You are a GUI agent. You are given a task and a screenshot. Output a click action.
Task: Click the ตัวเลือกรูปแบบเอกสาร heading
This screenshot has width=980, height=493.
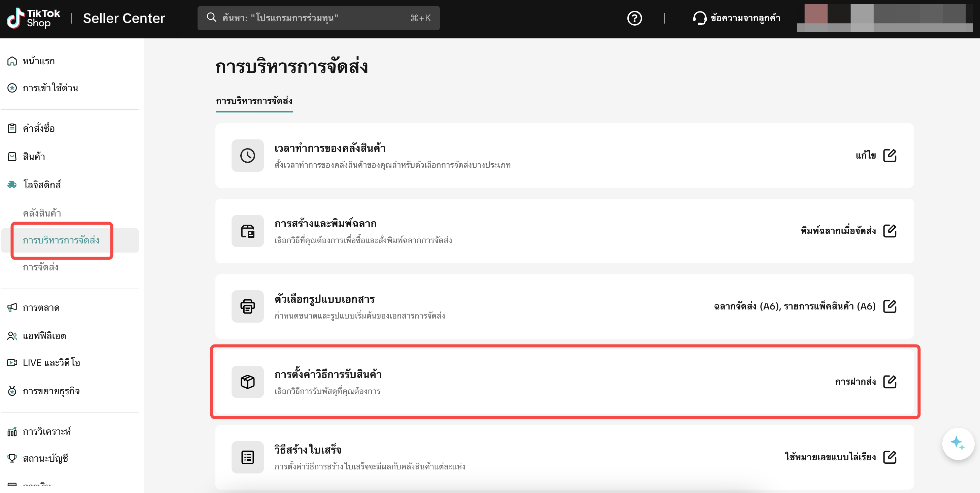click(x=324, y=299)
